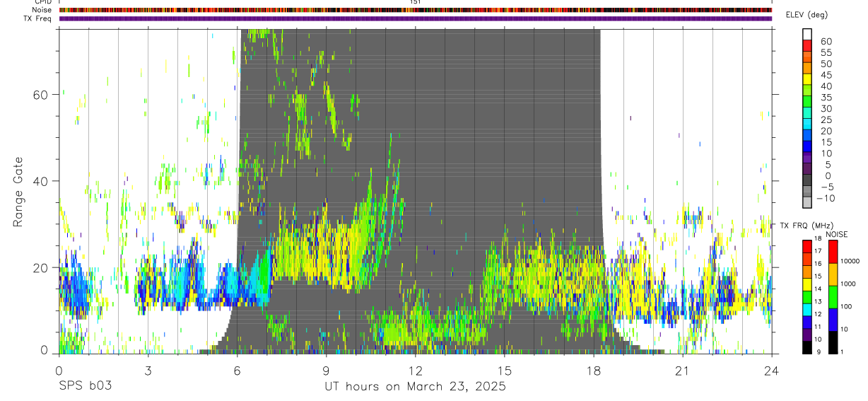Click the black bottom segment of NOISE bar

[832, 342]
